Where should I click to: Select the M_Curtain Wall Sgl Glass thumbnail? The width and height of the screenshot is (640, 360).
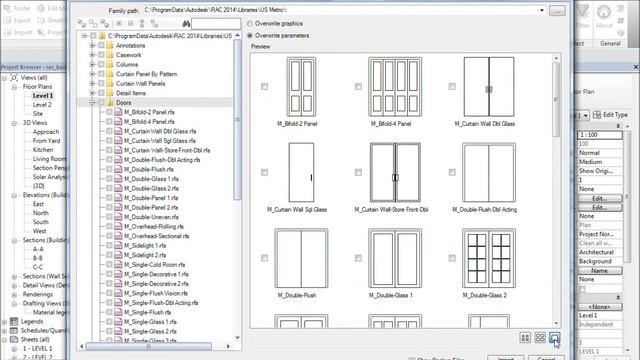pos(301,173)
